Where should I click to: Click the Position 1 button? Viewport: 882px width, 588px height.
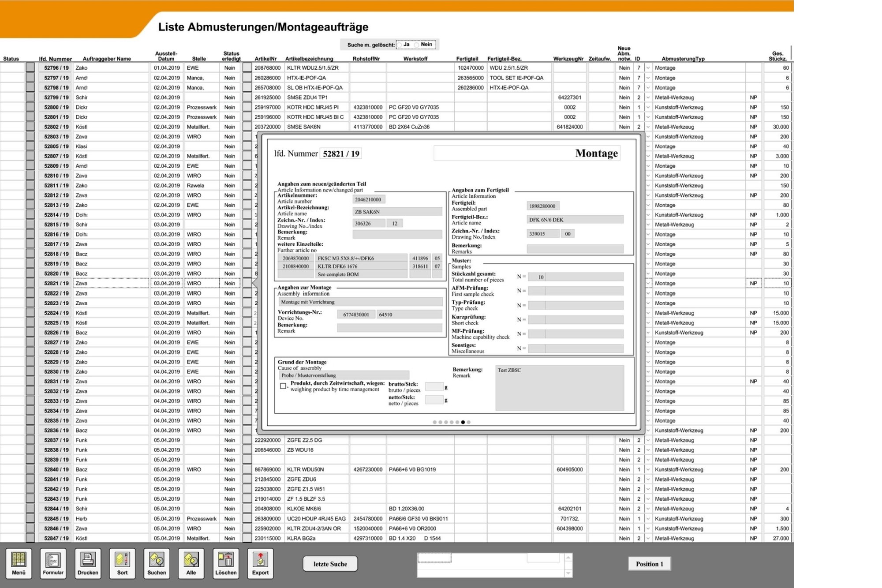pyautogui.click(x=649, y=564)
